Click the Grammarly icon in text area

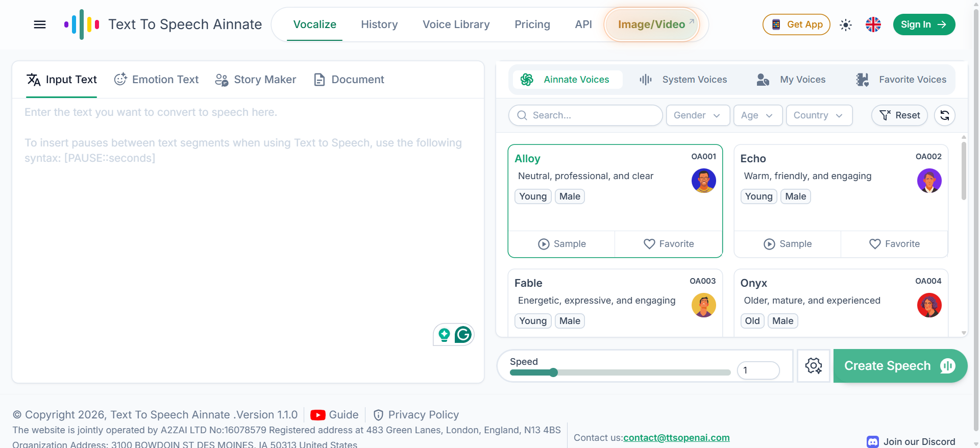(x=463, y=335)
